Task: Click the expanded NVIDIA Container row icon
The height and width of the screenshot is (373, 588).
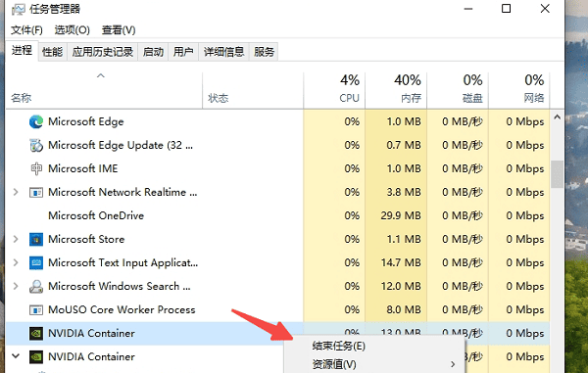Action: [36, 357]
